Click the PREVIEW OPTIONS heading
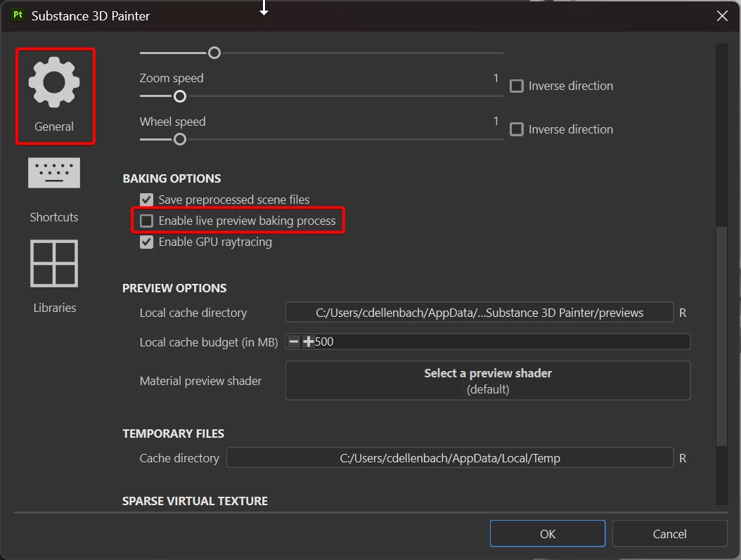The image size is (741, 560). [174, 288]
